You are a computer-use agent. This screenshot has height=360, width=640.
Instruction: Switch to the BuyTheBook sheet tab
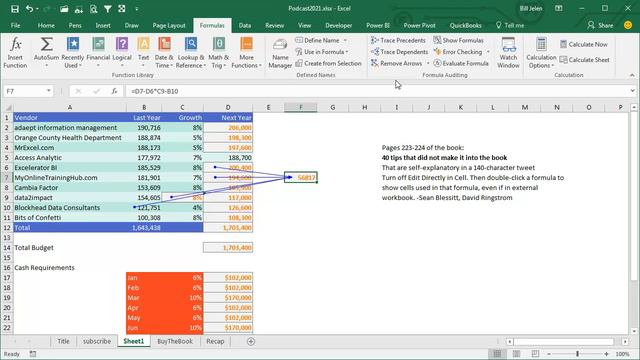[175, 341]
